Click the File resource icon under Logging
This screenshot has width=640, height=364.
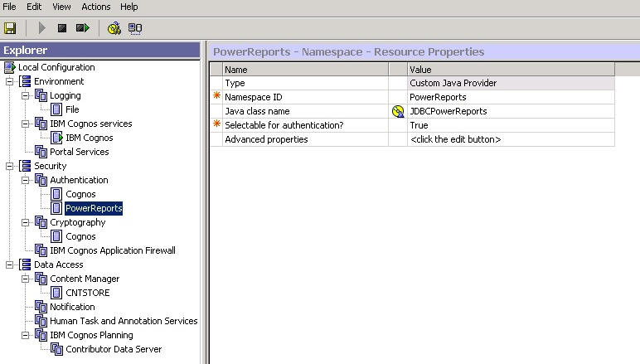point(56,109)
